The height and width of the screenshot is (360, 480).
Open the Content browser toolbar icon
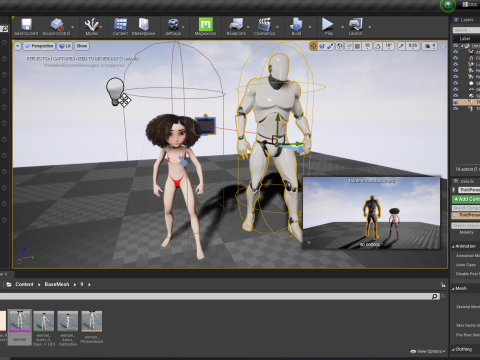click(x=120, y=27)
